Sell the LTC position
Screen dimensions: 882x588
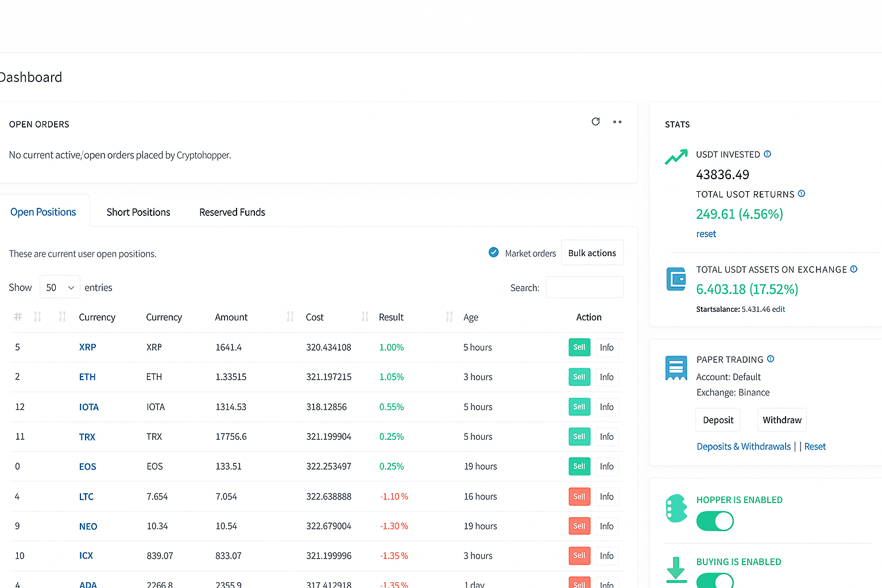pos(579,496)
